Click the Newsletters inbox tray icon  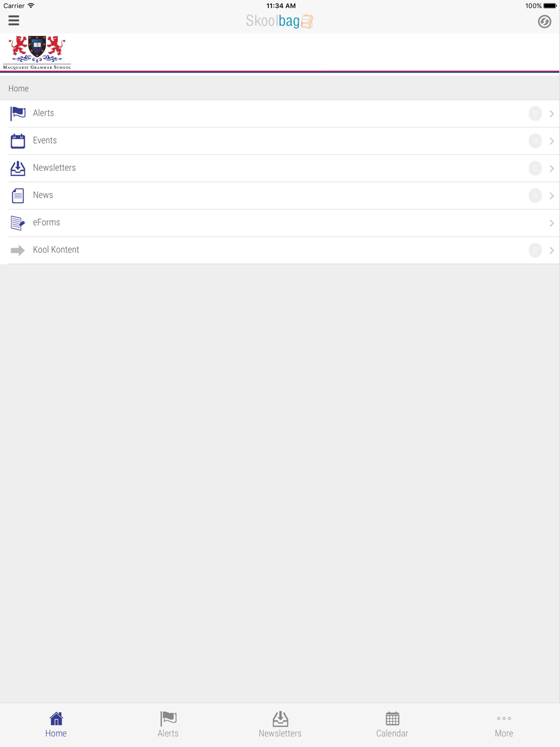18,169
